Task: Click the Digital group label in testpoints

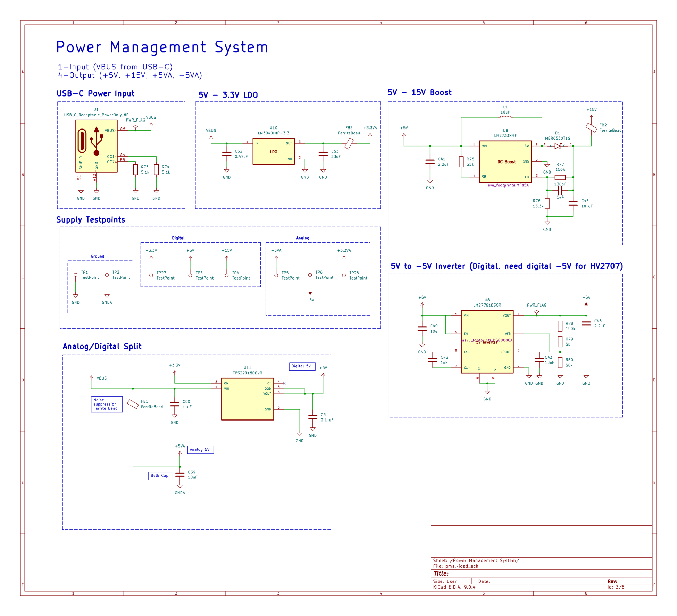Action: tap(178, 238)
